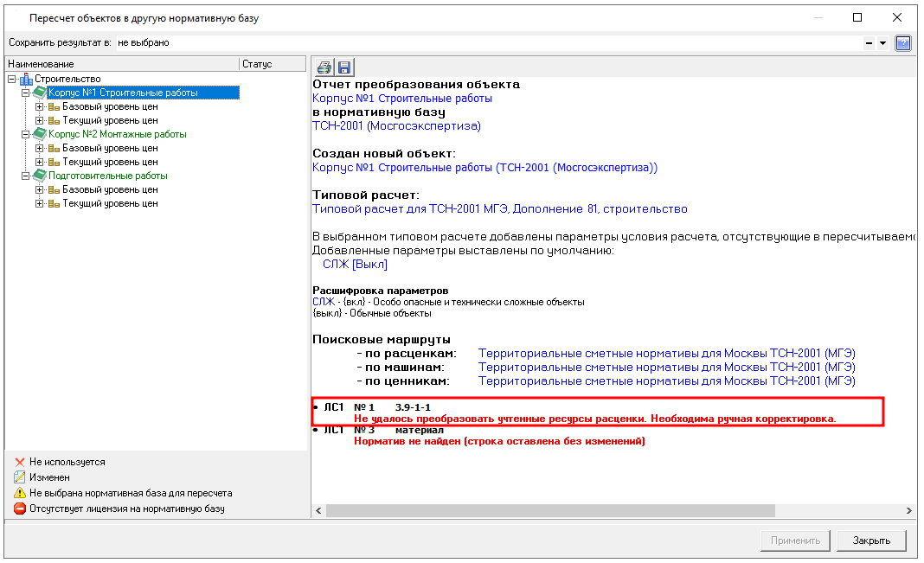The width and height of the screenshot is (924, 563).
Task: Open the blue help question-mark button
Action: click(903, 43)
